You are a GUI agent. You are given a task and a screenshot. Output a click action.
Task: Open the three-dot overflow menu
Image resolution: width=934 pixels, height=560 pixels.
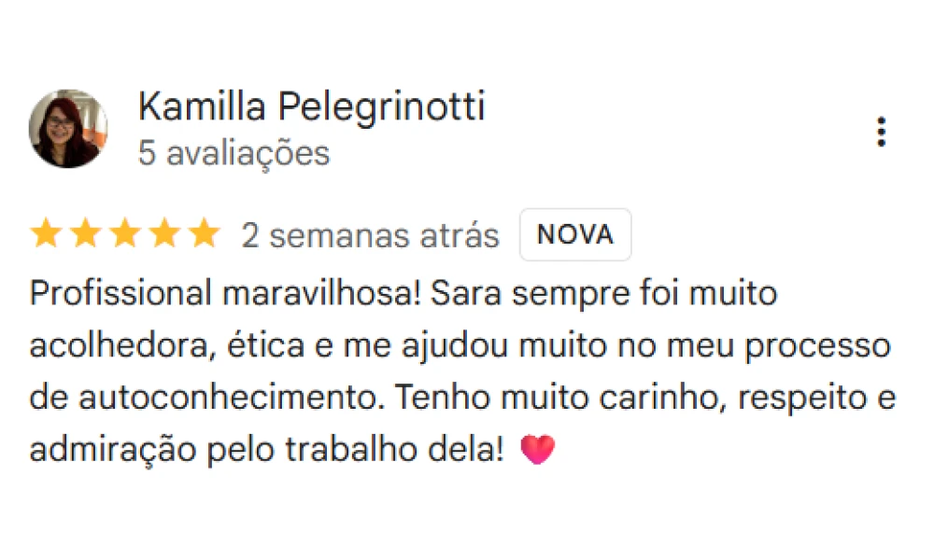881,133
